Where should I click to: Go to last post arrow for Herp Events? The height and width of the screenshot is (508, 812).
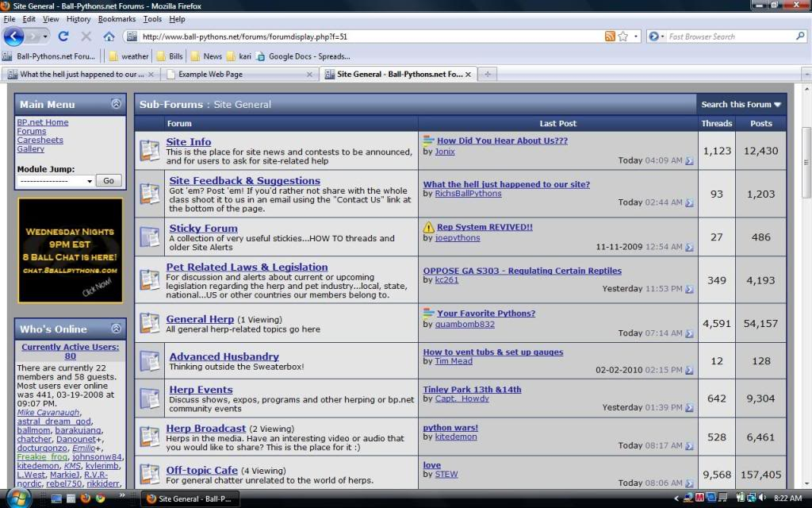click(689, 407)
